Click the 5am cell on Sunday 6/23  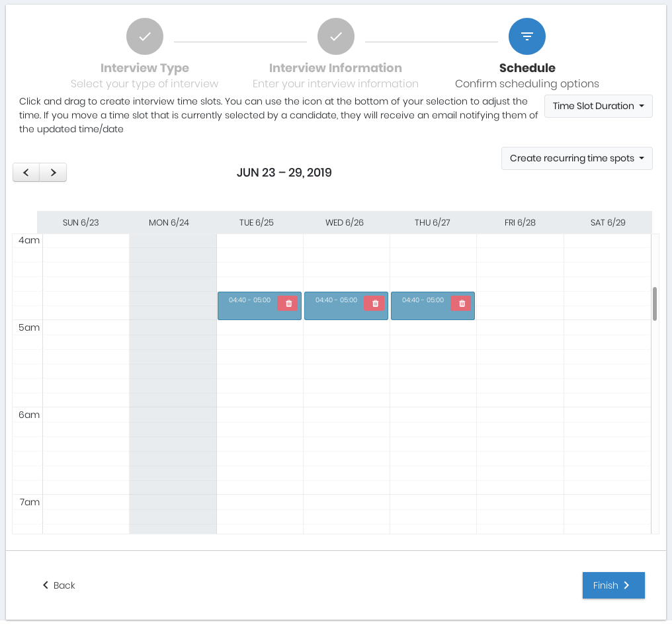point(86,327)
